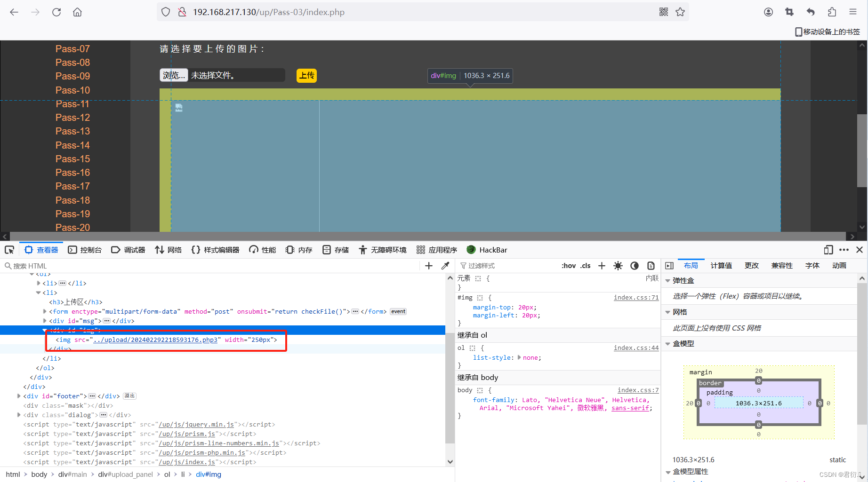Click the 浏览 file browse button
Viewport: 868px width, 482px height.
pos(174,75)
